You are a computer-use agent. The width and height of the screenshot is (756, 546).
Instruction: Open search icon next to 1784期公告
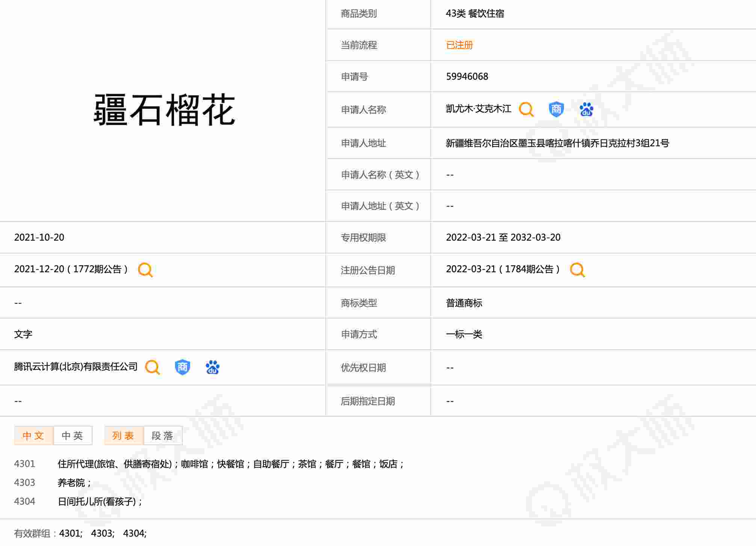pos(577,270)
